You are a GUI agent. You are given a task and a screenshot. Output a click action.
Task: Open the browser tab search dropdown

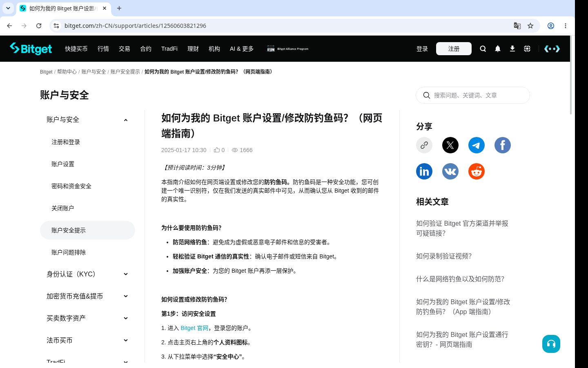pos(8,8)
